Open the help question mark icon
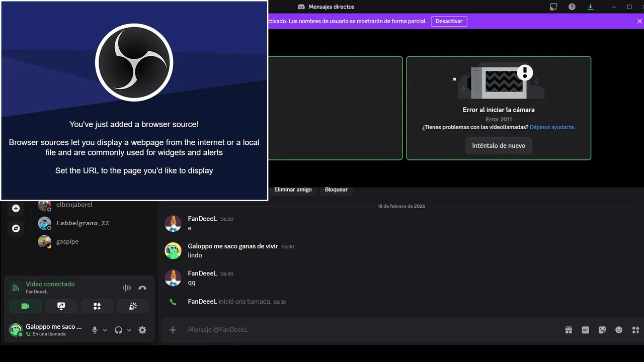The image size is (644, 362). click(572, 7)
